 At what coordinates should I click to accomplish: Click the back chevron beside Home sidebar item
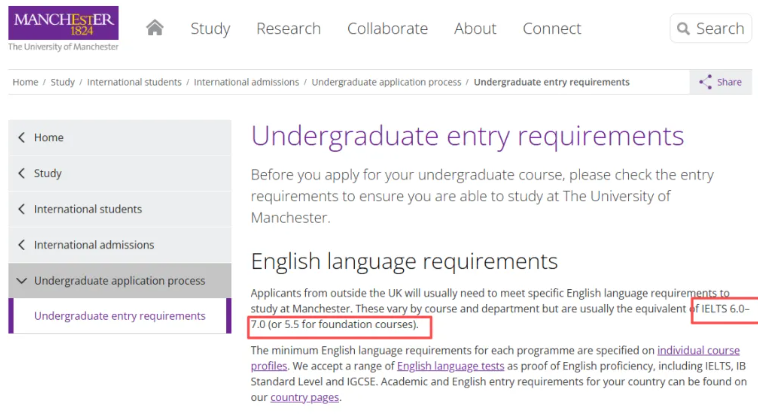(21, 138)
